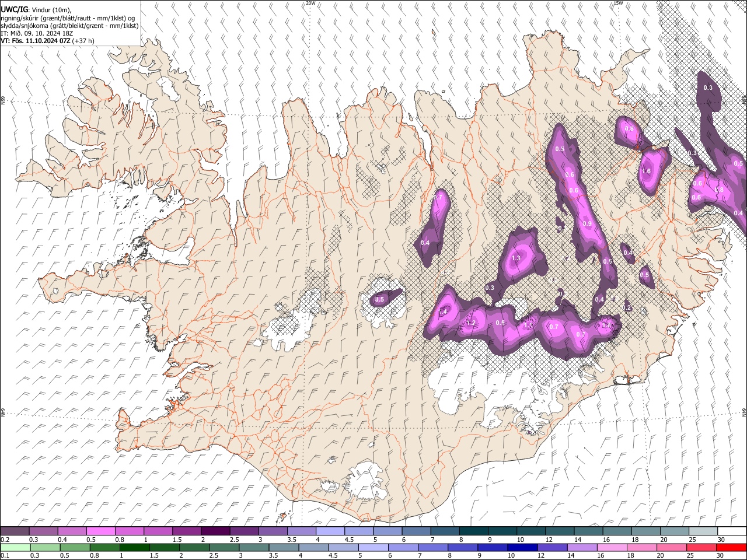Click the 0.9 snowfall value on map
The height and width of the screenshot is (560, 747).
click(587, 224)
